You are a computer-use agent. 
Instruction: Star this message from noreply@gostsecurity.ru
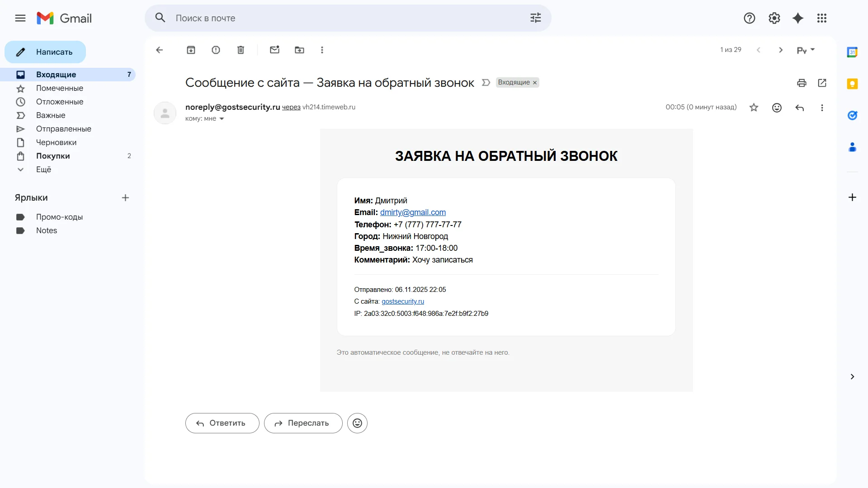click(x=754, y=108)
